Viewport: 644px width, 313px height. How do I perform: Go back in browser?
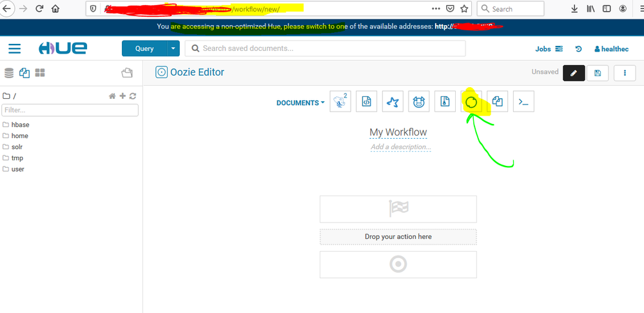point(7,8)
